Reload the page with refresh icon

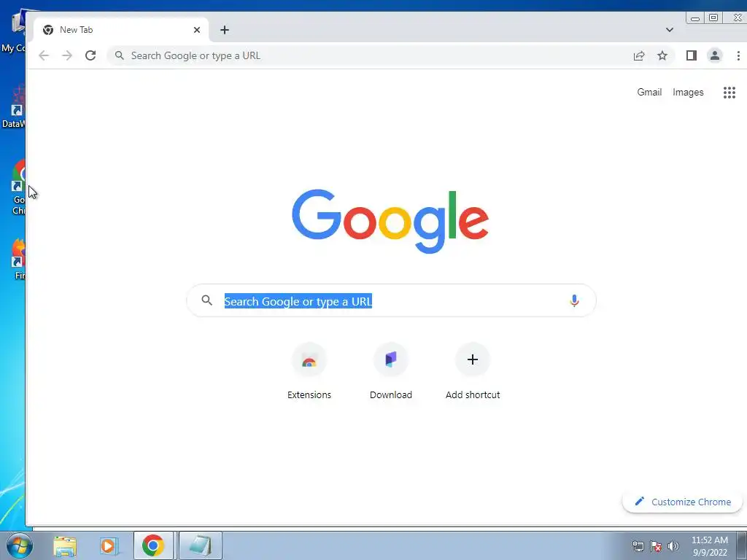[x=90, y=55]
